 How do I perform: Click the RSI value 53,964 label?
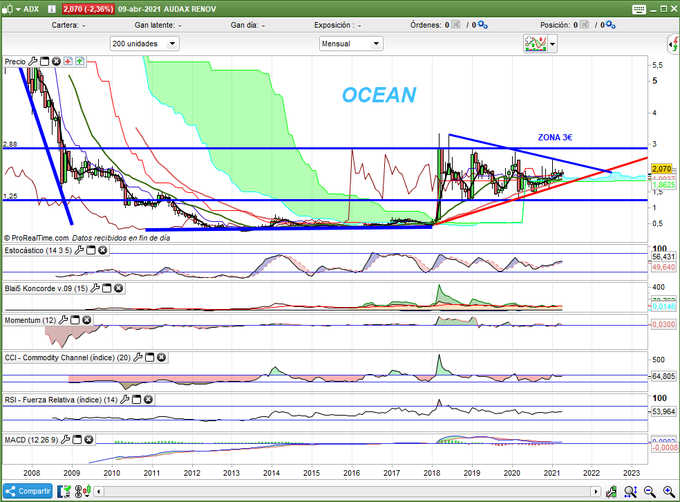[x=664, y=411]
